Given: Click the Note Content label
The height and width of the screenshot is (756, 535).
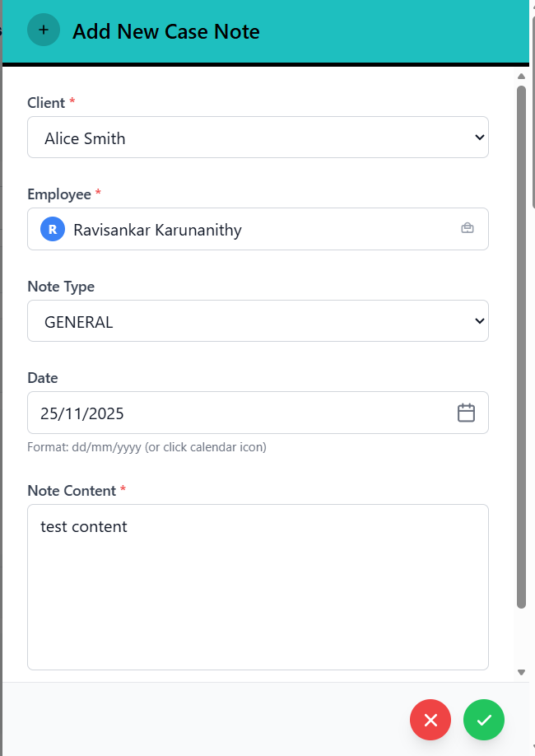Looking at the screenshot, I should coord(72,491).
